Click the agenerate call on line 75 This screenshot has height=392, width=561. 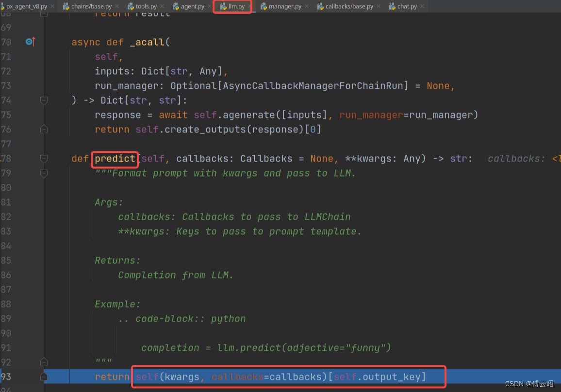pos(248,115)
